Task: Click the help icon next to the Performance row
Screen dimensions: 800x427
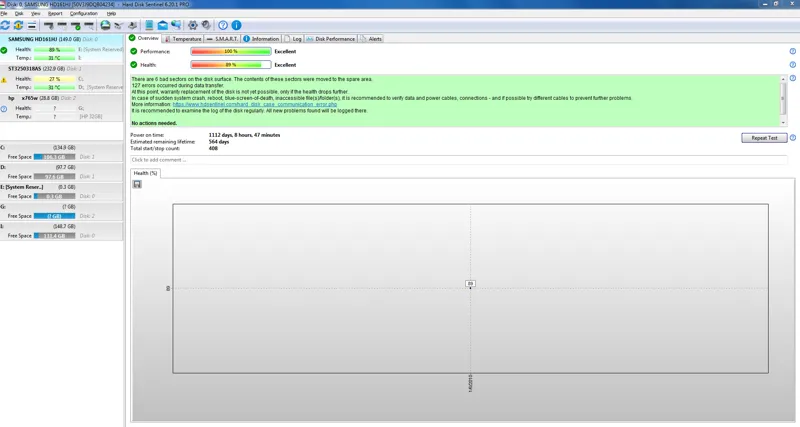Action: 793,51
